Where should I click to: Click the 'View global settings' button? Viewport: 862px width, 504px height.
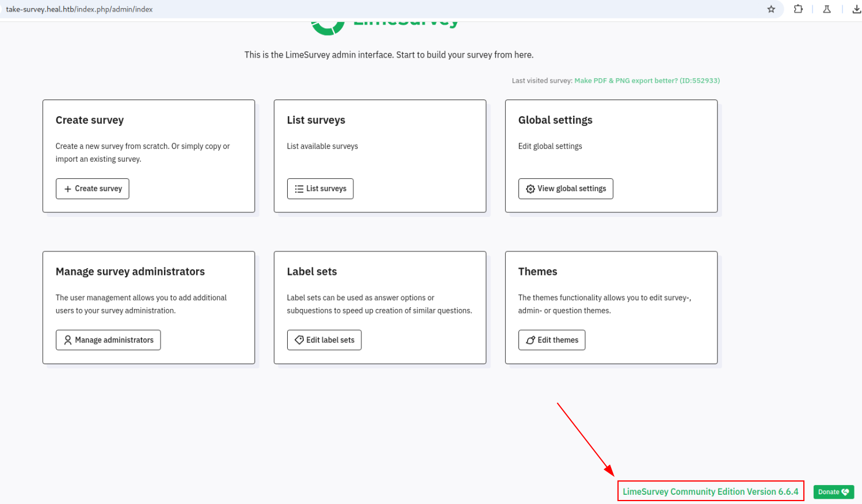(566, 189)
